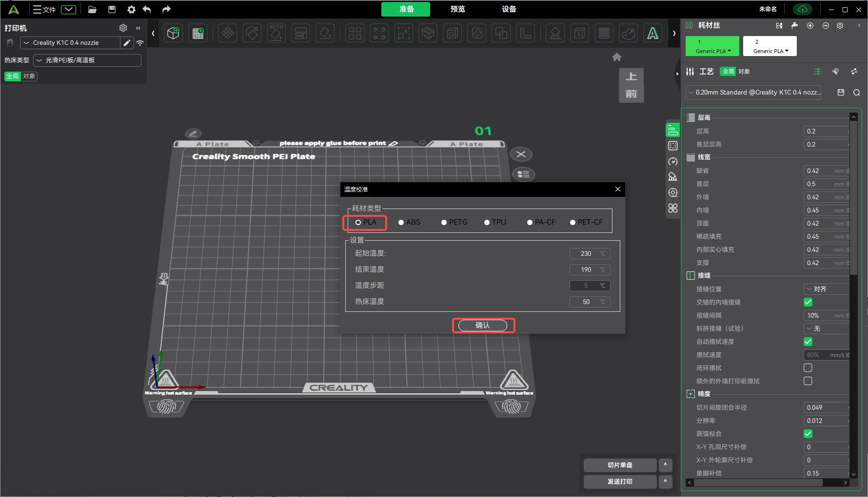Click the add model cube icon
The width and height of the screenshot is (868, 497).
(173, 33)
